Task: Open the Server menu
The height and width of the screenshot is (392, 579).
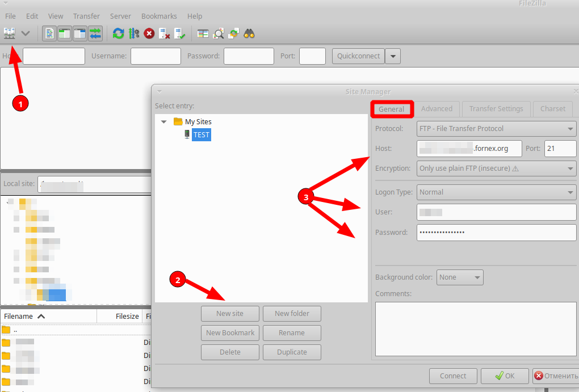Action: [x=120, y=16]
